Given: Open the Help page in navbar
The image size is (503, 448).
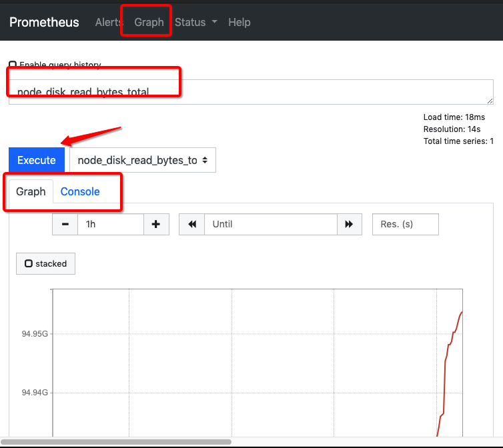Looking at the screenshot, I should coord(239,22).
